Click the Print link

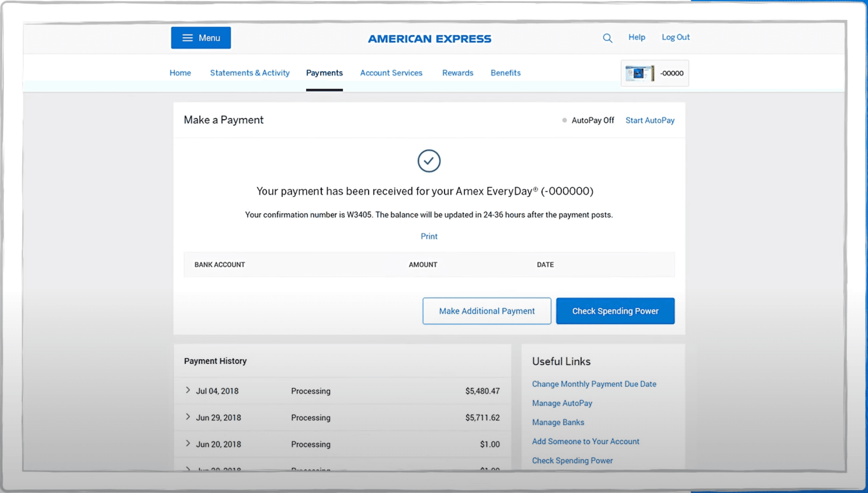(429, 236)
